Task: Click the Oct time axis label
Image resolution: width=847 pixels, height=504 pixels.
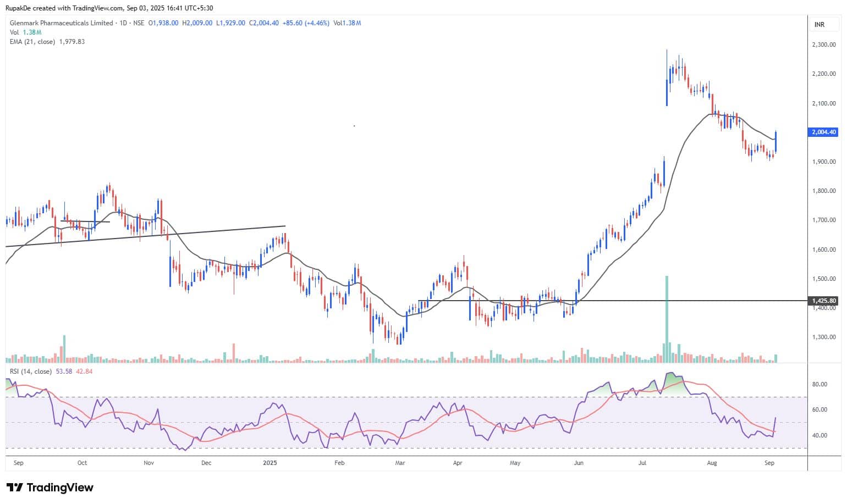Action: (x=82, y=463)
